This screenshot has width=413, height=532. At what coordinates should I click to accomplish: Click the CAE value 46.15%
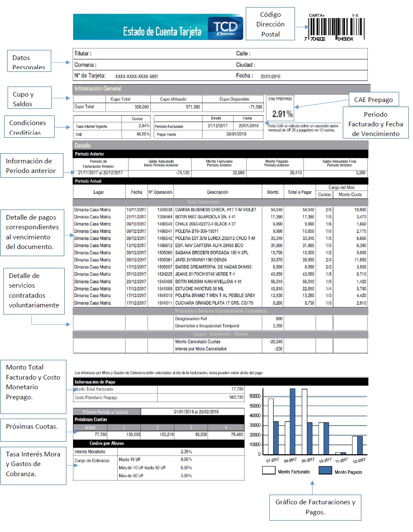pos(143,134)
